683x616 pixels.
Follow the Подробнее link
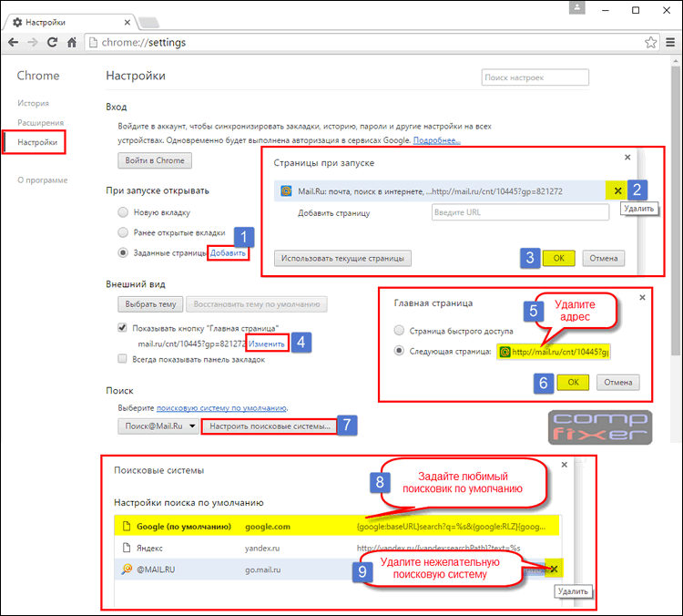pyautogui.click(x=436, y=140)
